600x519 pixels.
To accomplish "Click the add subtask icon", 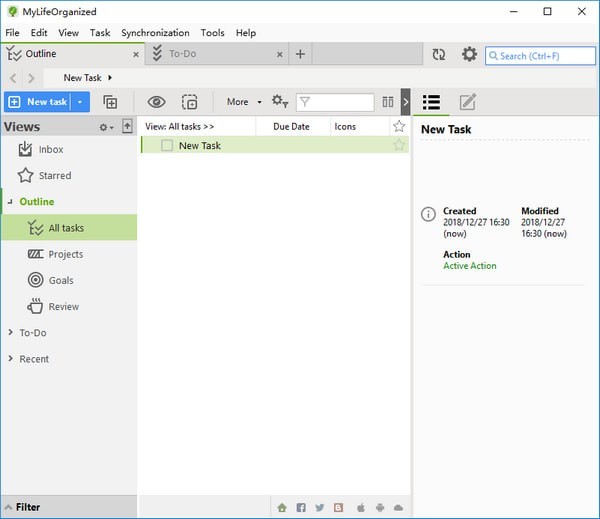I will click(110, 102).
